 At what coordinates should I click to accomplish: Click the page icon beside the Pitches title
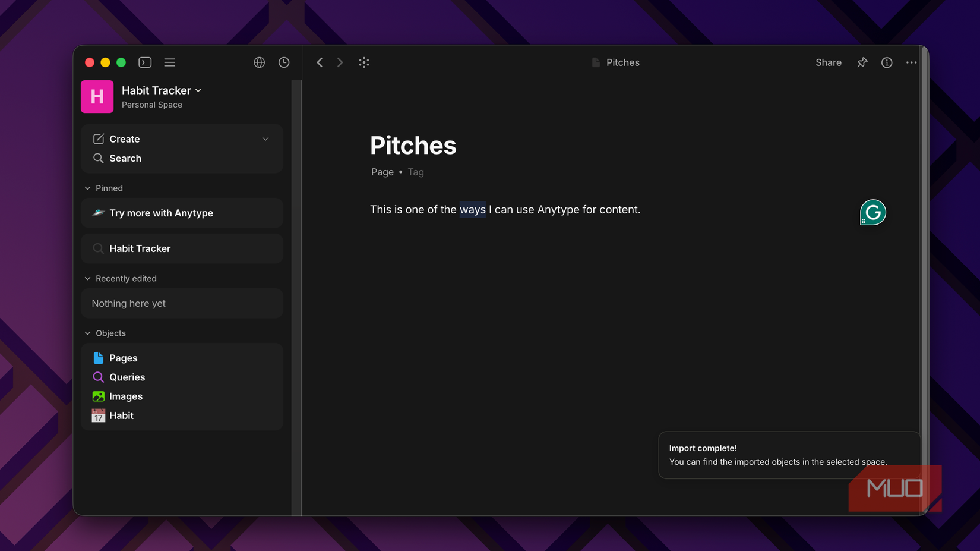pyautogui.click(x=596, y=62)
